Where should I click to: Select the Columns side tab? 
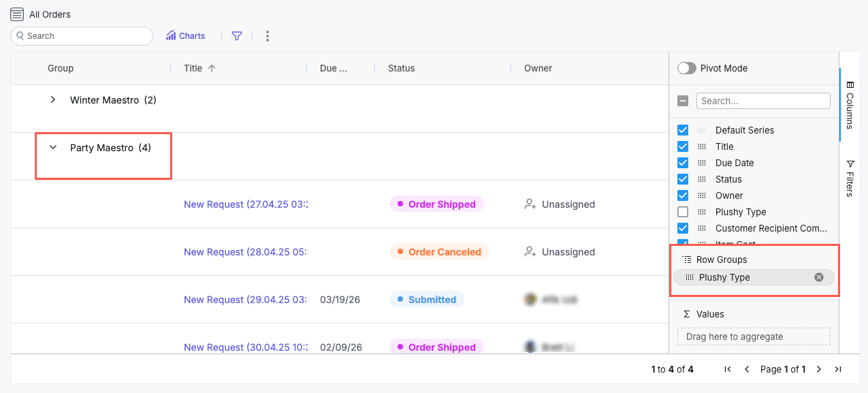click(x=850, y=105)
